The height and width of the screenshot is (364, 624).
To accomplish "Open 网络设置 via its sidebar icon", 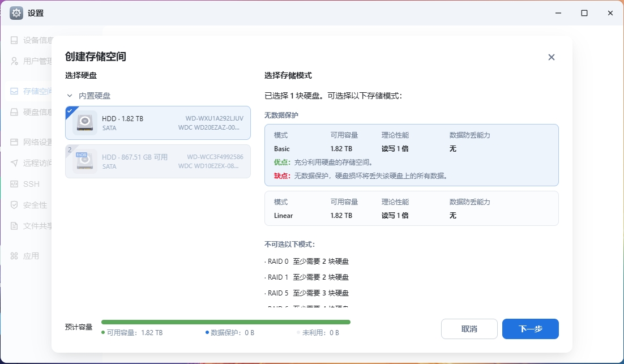I will pos(14,142).
